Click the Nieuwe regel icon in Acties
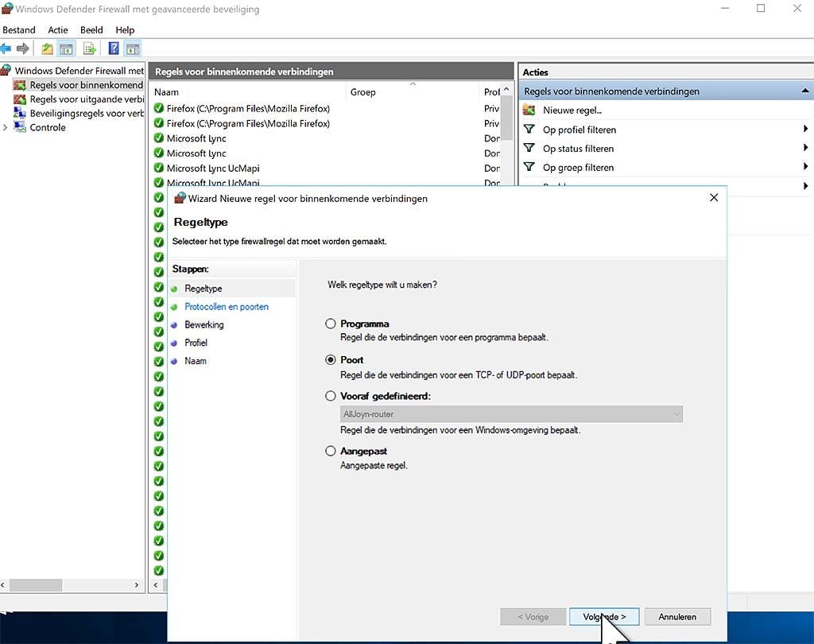The width and height of the screenshot is (814, 644). (529, 110)
